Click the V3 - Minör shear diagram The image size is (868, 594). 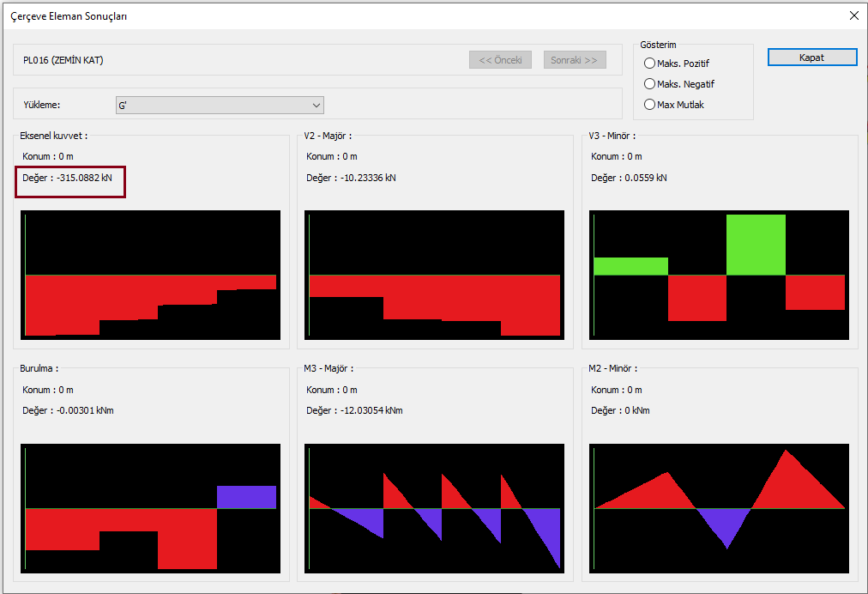click(719, 275)
